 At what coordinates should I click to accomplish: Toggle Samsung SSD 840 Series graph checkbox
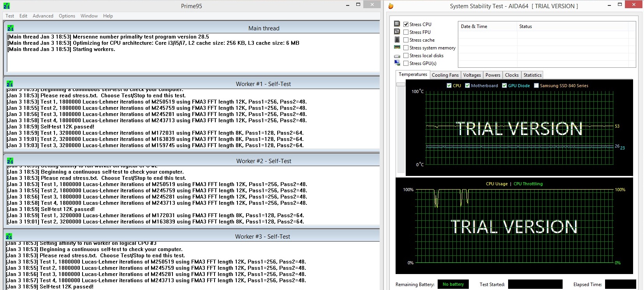[536, 86]
